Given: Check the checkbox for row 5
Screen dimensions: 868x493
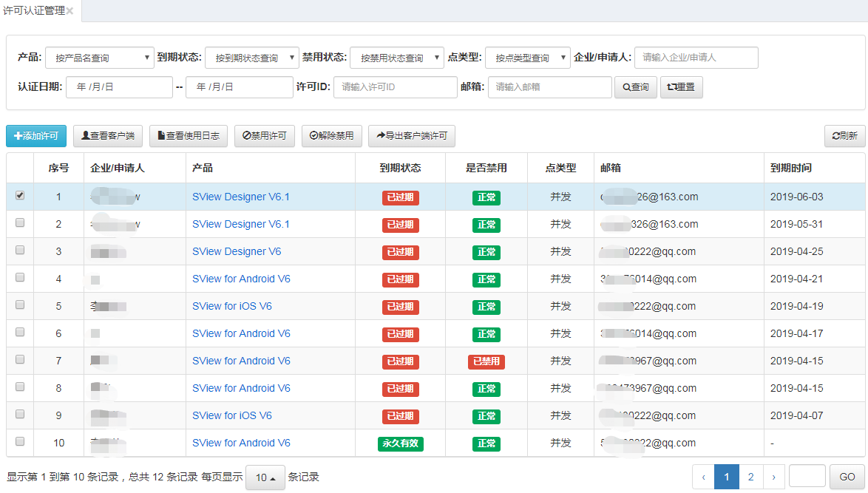Looking at the screenshot, I should (20, 305).
